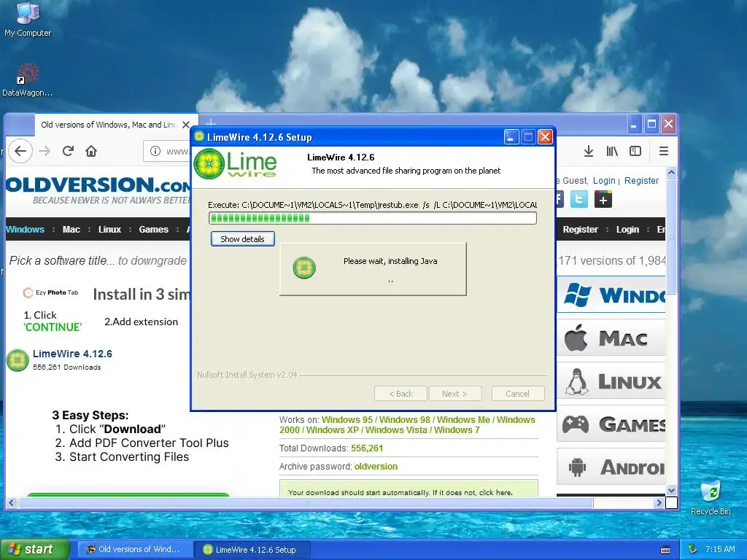Open the Windows nav menu item
Viewport: 747px width, 560px height.
(x=25, y=229)
